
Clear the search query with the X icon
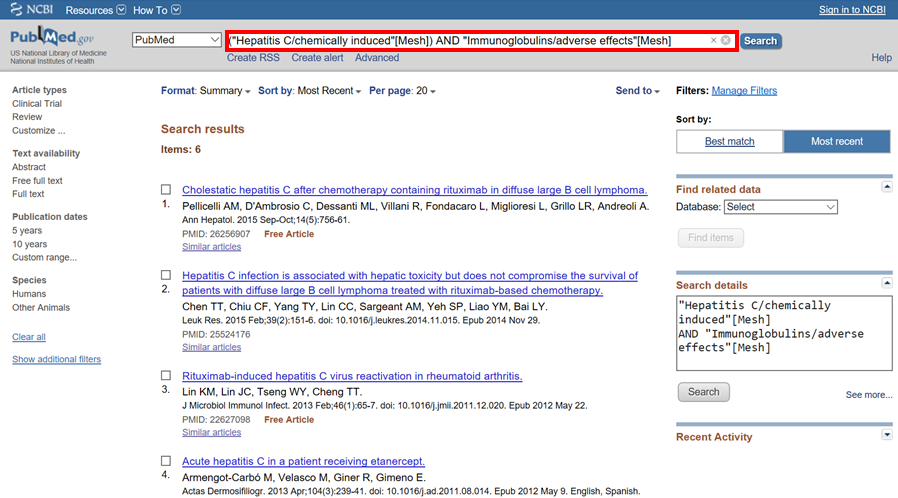pyautogui.click(x=713, y=40)
